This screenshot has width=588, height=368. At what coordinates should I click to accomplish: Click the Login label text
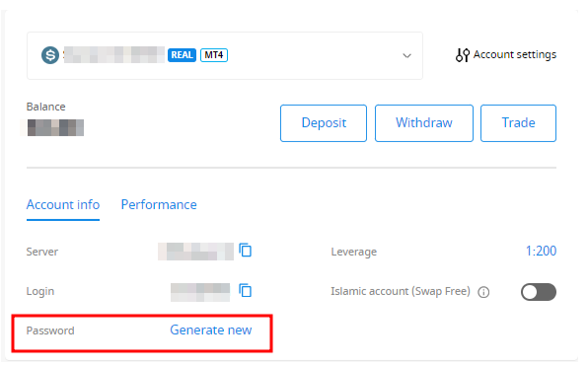tap(40, 291)
